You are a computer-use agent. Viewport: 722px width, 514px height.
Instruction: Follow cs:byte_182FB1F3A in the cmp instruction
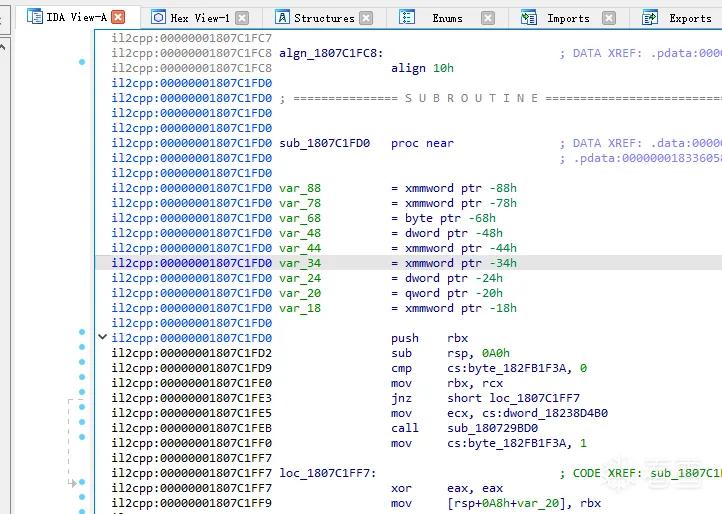coord(510,368)
